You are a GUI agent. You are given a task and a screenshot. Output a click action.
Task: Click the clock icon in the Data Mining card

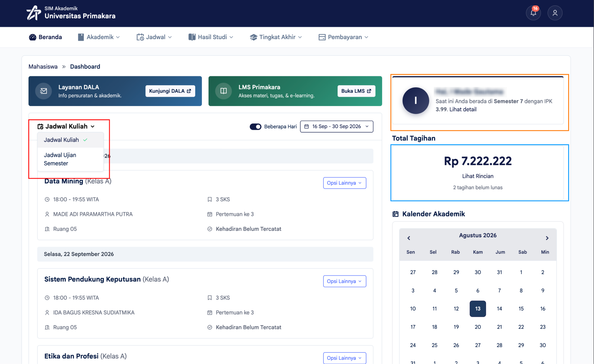pyautogui.click(x=47, y=199)
